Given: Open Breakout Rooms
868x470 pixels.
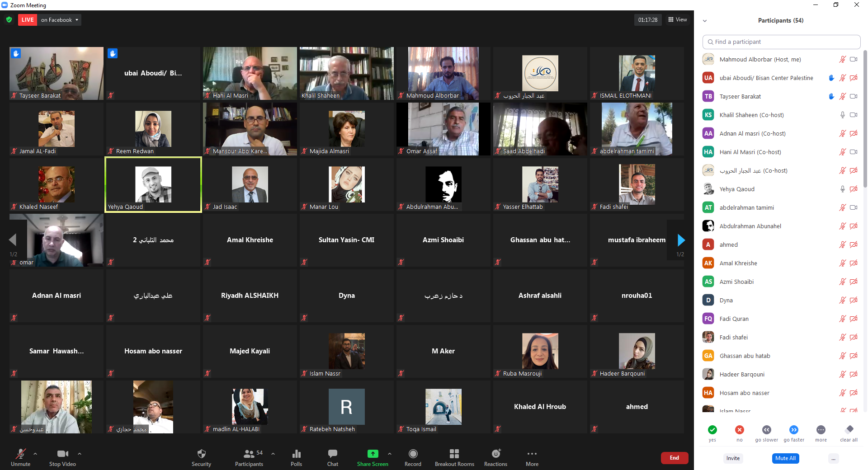Looking at the screenshot, I should click(x=454, y=454).
